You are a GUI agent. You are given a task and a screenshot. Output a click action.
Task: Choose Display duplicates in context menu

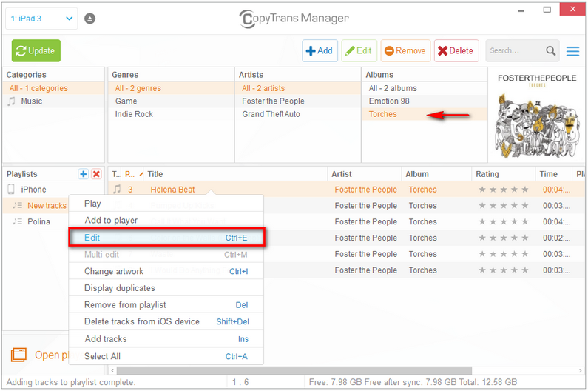pyautogui.click(x=166, y=288)
